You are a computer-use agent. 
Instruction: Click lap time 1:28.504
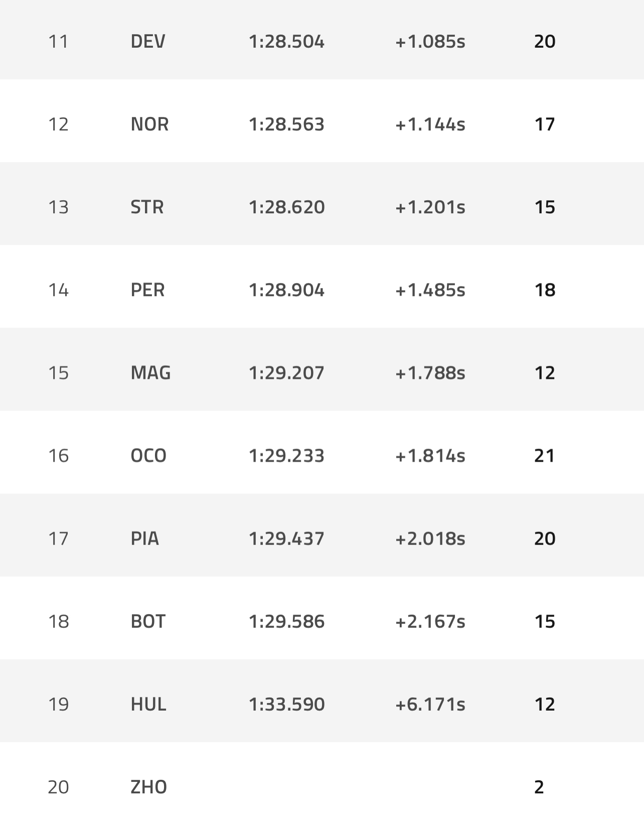[286, 41]
